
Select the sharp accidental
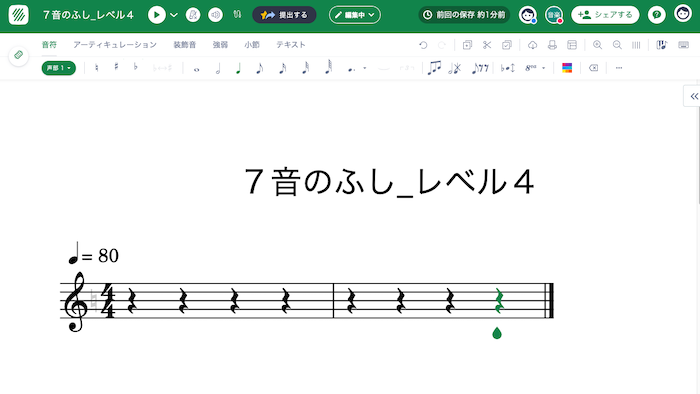coord(116,67)
